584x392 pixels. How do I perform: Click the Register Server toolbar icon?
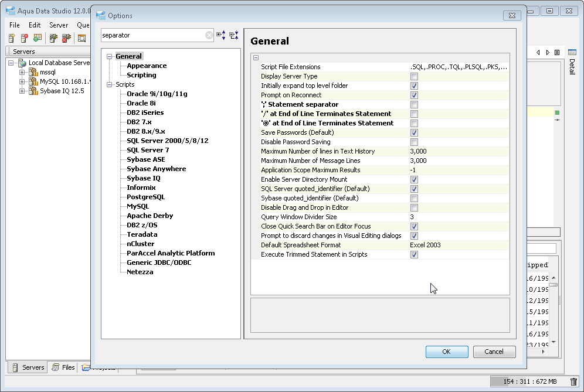[x=12, y=38]
